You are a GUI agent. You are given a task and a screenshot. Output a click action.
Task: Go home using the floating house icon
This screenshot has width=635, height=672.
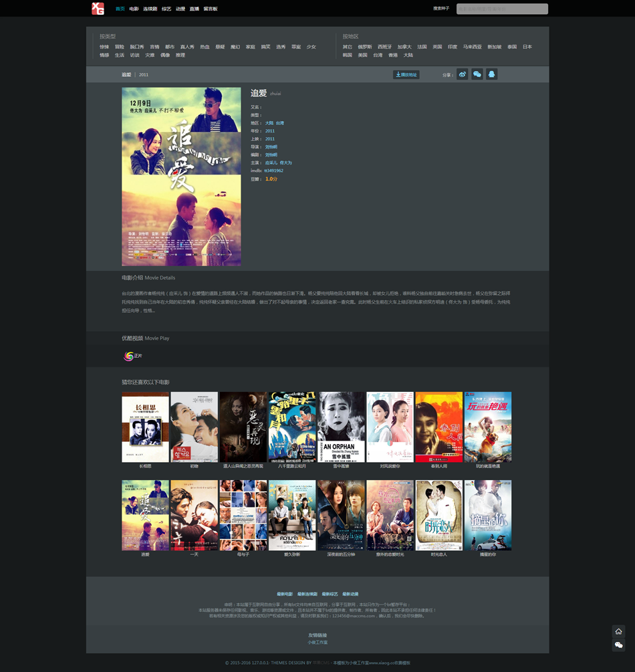click(618, 631)
